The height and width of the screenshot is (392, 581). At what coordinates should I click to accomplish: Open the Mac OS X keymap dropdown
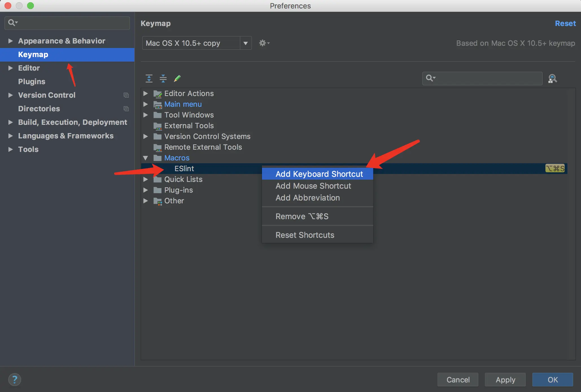[246, 43]
